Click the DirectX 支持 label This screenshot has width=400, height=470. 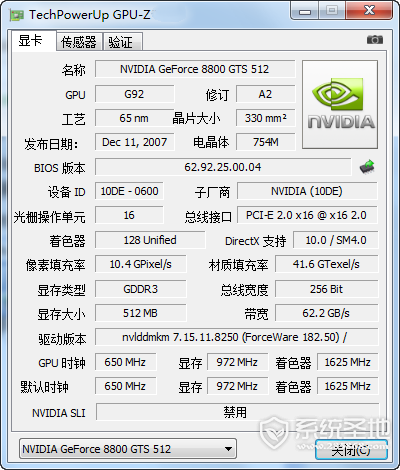256,241
